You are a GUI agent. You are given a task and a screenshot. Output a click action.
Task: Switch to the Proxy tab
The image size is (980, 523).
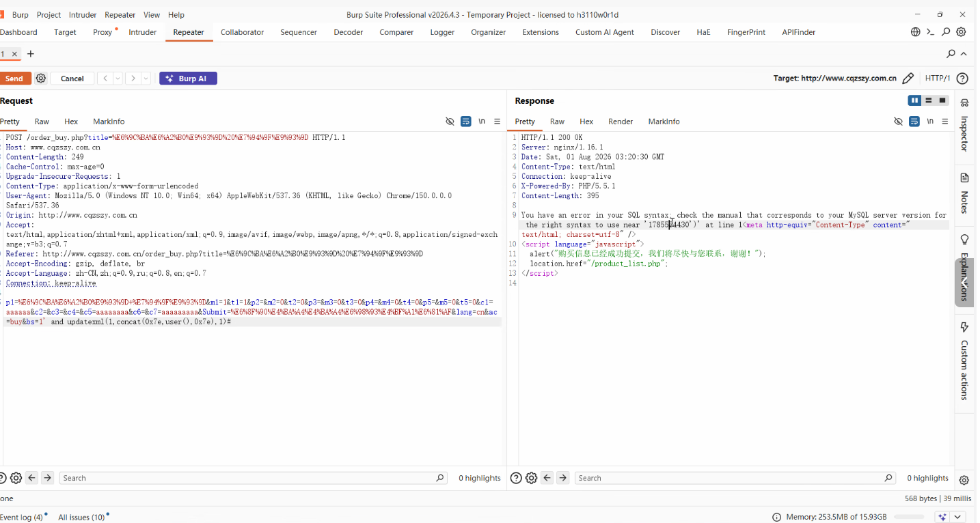point(103,32)
